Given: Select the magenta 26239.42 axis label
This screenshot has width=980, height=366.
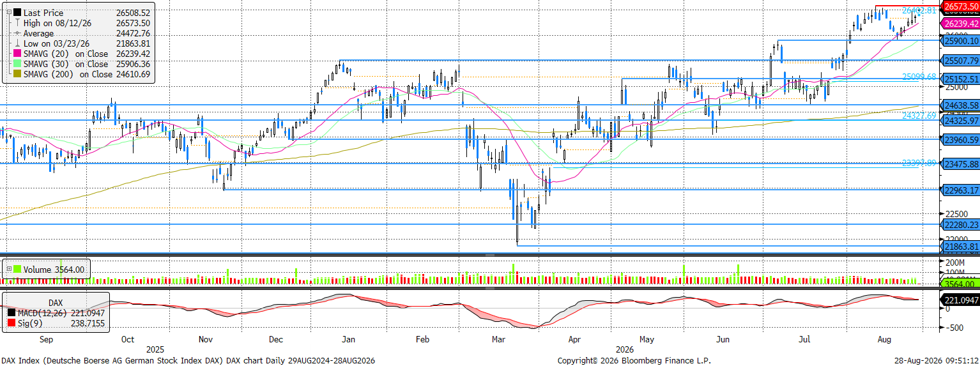Looking at the screenshot, I should 961,23.
